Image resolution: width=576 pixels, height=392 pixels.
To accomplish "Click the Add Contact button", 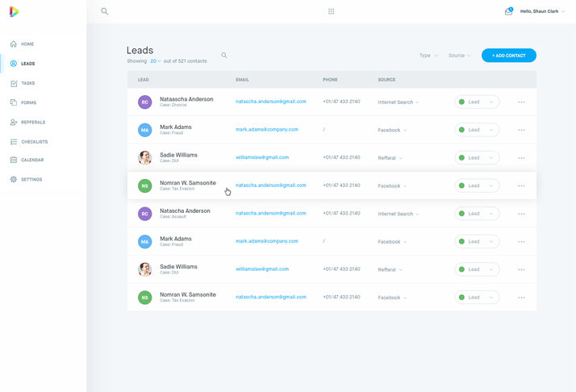I will 508,56.
